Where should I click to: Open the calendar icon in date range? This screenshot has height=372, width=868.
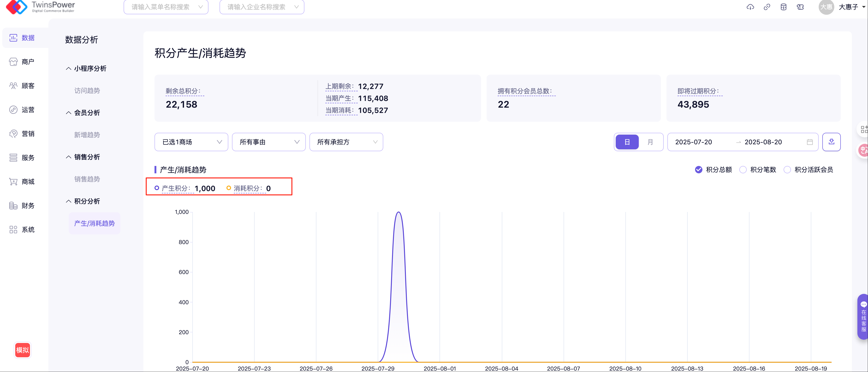(x=810, y=142)
